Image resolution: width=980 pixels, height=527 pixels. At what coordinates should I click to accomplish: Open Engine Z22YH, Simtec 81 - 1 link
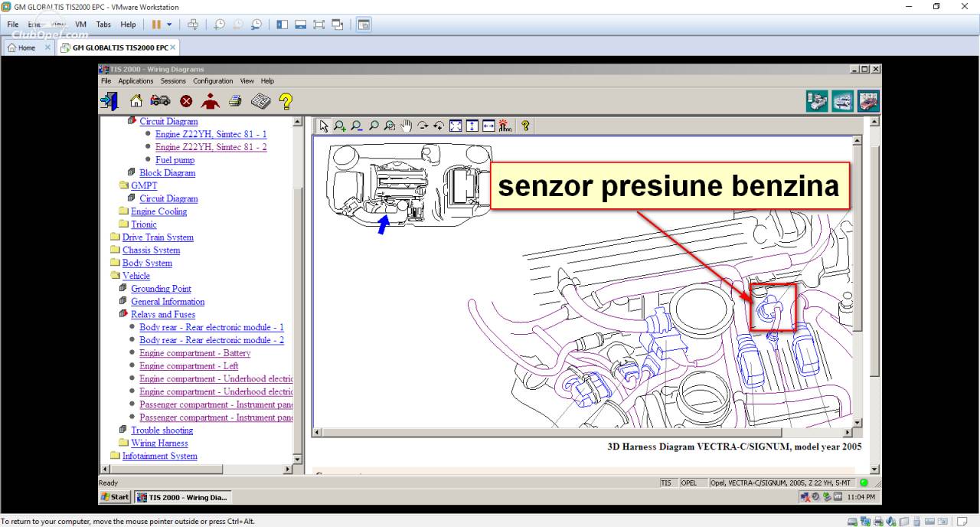point(211,134)
